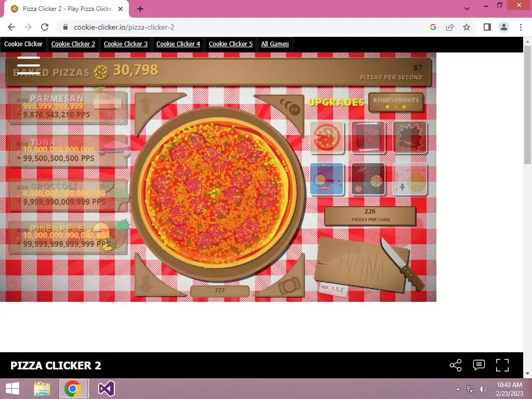The width and height of the screenshot is (532, 399).
Task: Click the pizza coin icon beside 30,798
Action: tap(101, 72)
